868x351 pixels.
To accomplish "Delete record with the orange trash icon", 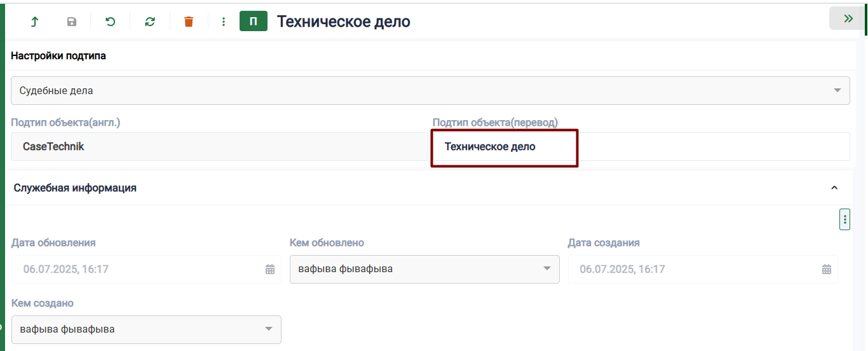I will pos(189,22).
